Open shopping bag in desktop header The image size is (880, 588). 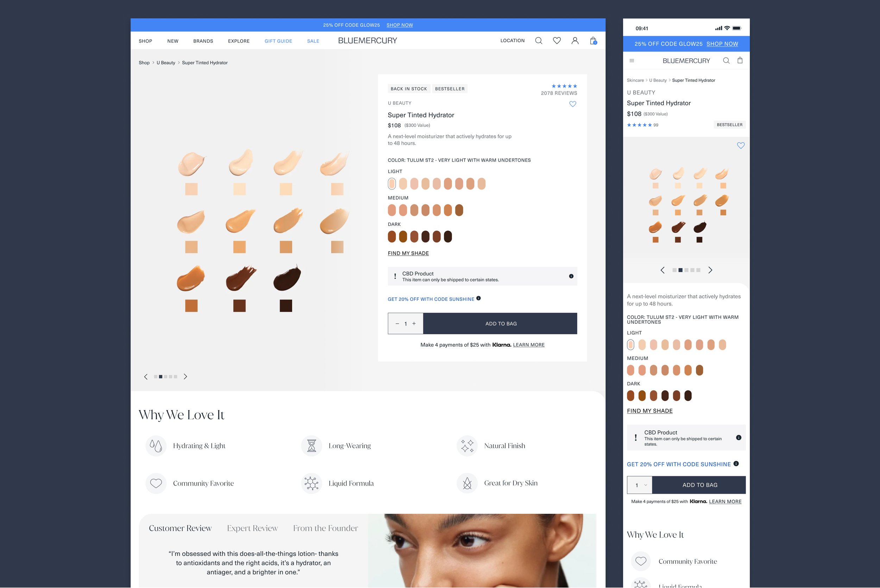click(x=593, y=40)
